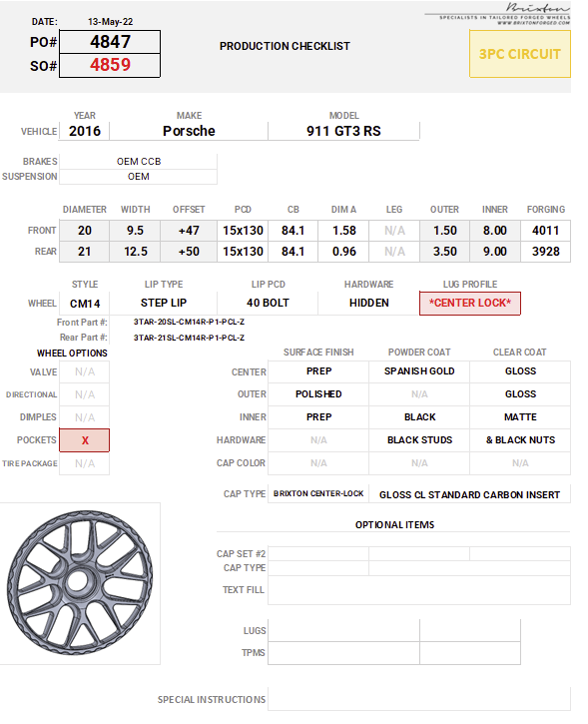Select rear offset cell +50
This screenshot has width=588, height=724.
tap(189, 252)
